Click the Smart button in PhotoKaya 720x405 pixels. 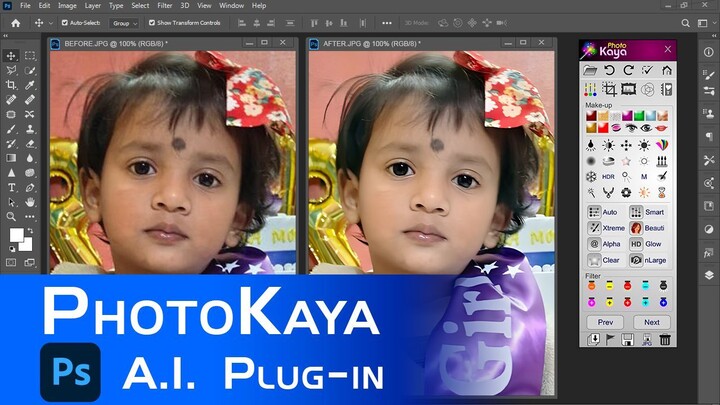[647, 212]
